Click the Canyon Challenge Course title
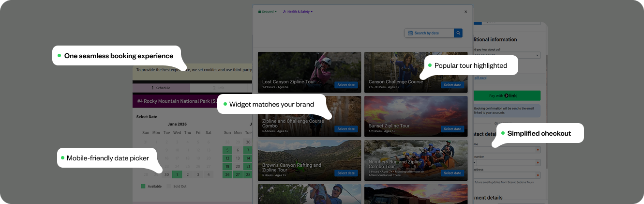The height and width of the screenshot is (204, 644). pos(396,81)
